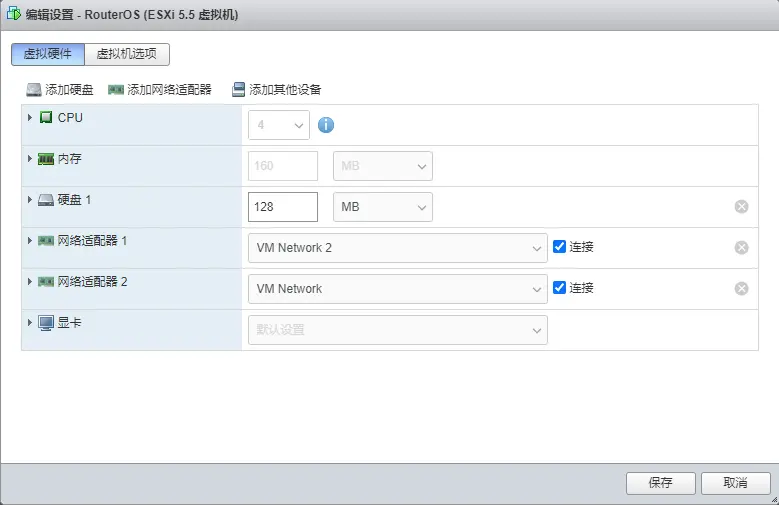Image resolution: width=779 pixels, height=505 pixels.
Task: Click the dialog resize grip in the corner
Action: coord(774,500)
